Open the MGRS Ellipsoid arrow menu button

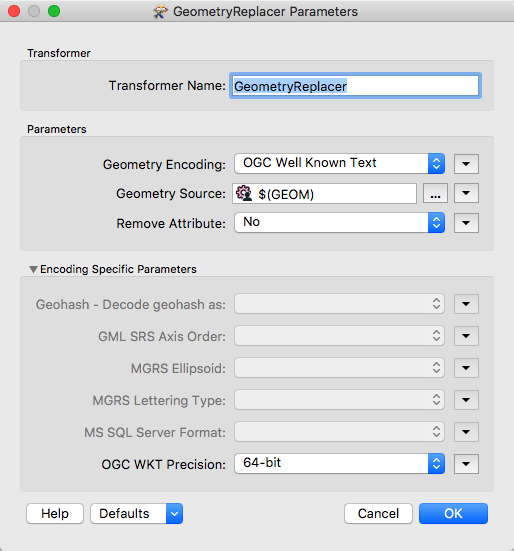[x=466, y=368]
